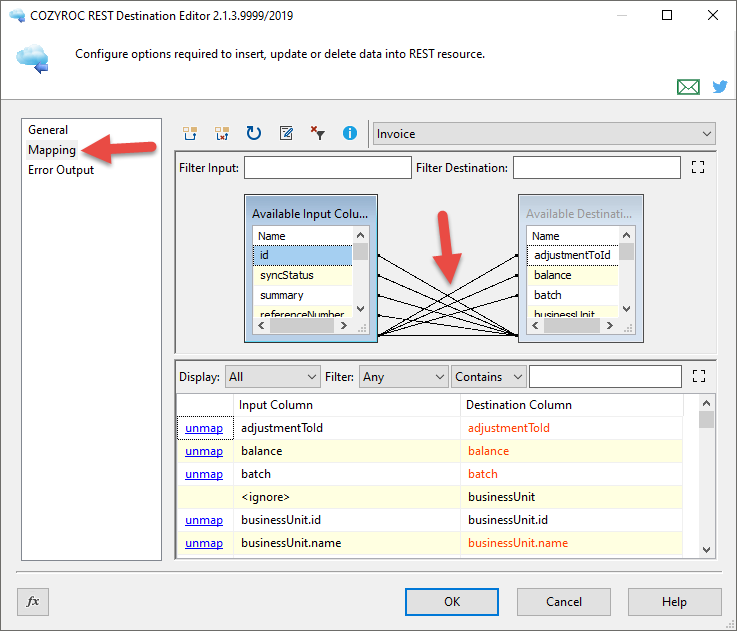Click the Filter Input text field
The image size is (737, 631).
pyautogui.click(x=328, y=167)
